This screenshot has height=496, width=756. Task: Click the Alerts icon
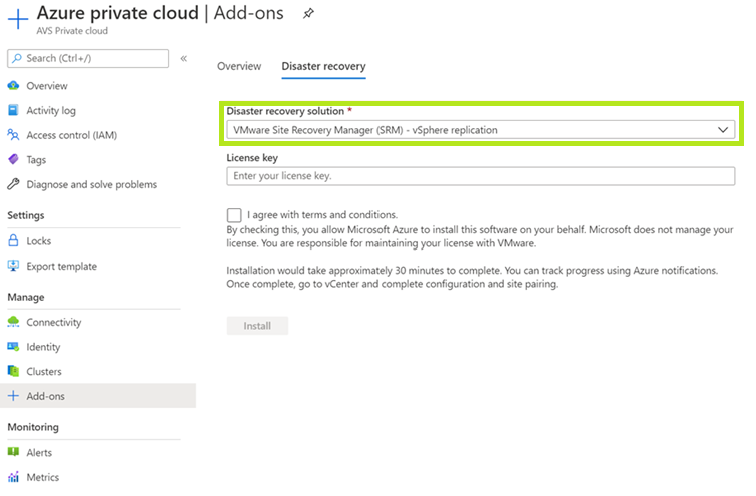(x=14, y=452)
